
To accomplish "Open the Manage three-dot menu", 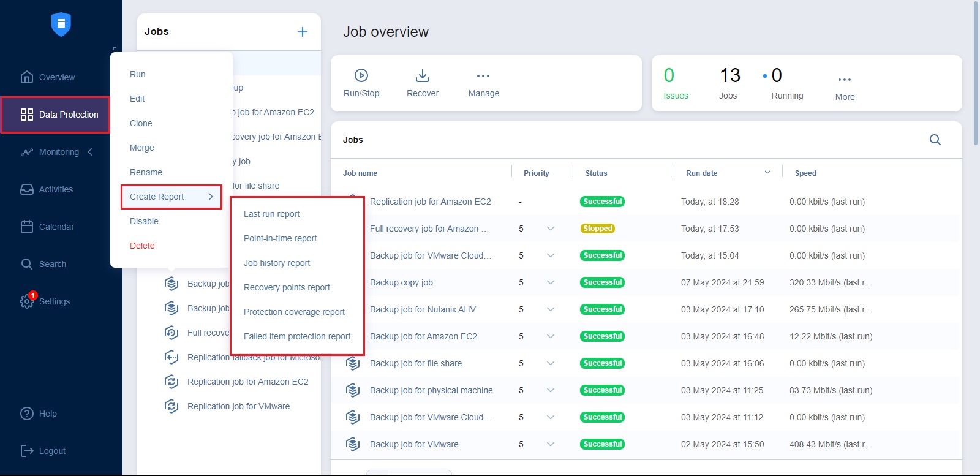I will pyautogui.click(x=483, y=76).
